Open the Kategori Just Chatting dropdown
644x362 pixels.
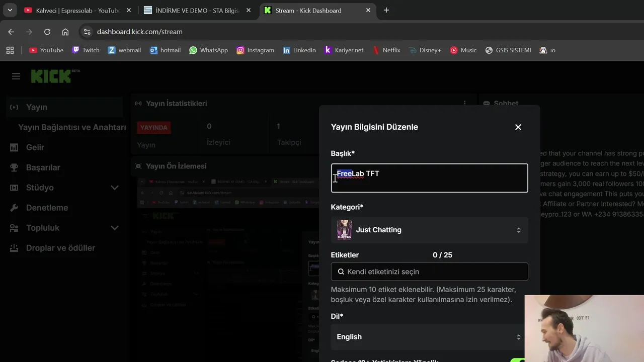(x=429, y=230)
